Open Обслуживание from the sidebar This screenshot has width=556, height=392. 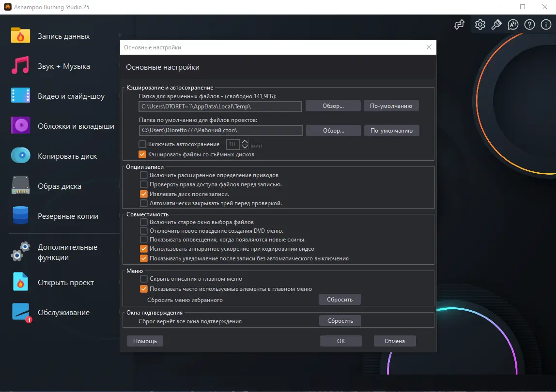19,312
